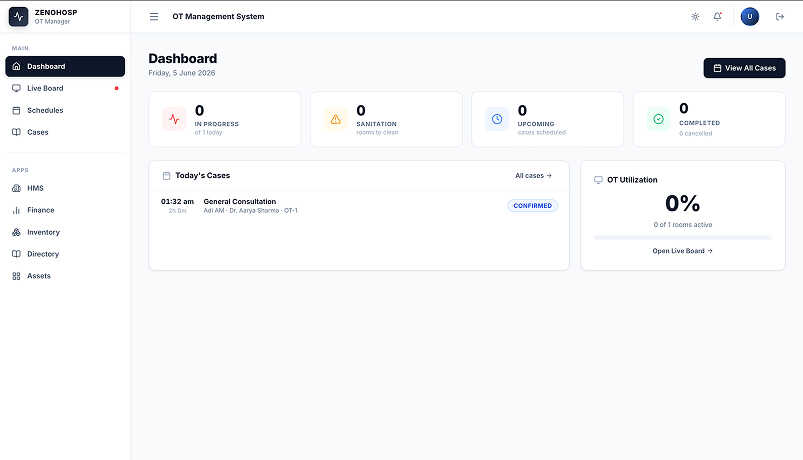The image size is (803, 460).
Task: Open the notifications bell
Action: (x=717, y=16)
